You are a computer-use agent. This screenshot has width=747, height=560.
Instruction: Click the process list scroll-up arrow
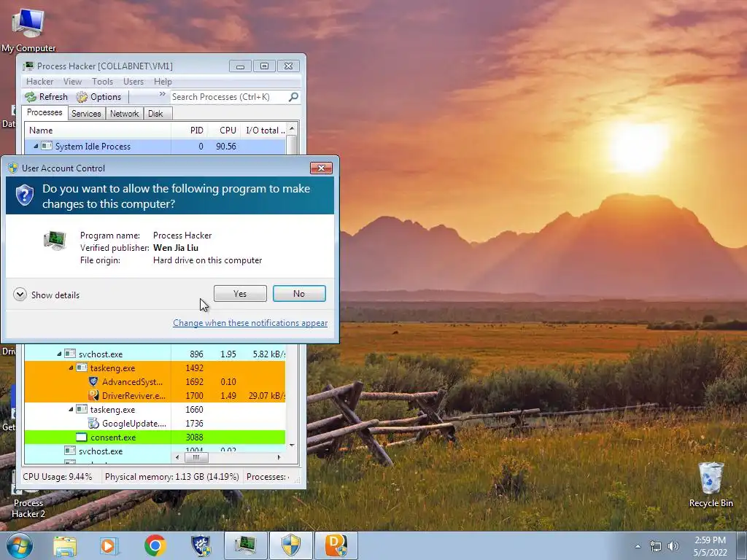[x=292, y=128]
